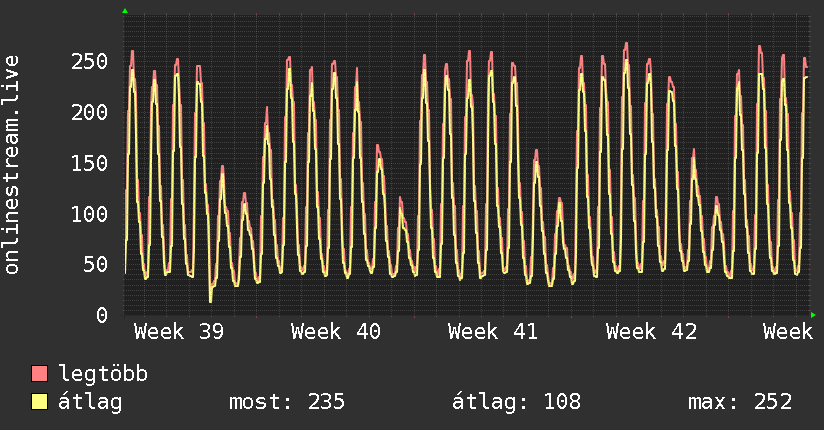Click the Week 42 axis label

[651, 332]
